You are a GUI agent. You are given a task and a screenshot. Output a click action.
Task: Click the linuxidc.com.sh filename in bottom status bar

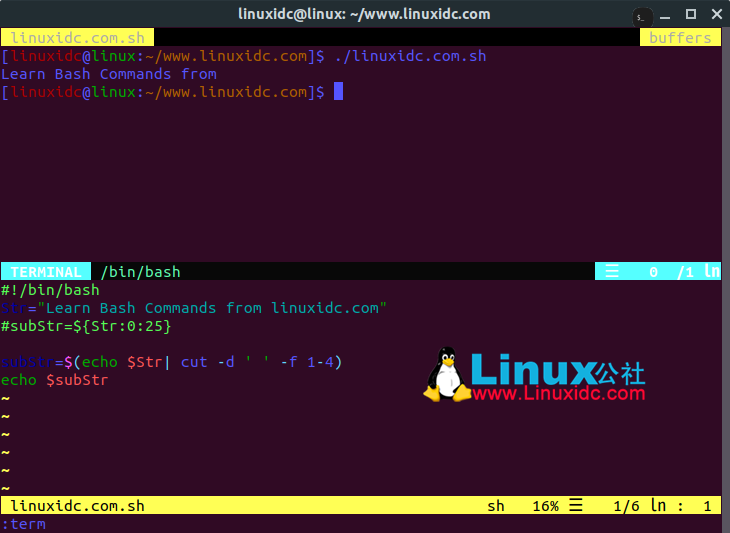click(x=77, y=506)
